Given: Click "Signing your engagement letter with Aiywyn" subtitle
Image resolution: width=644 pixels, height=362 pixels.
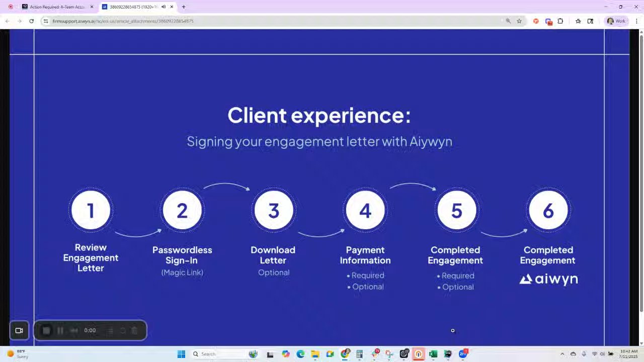Looking at the screenshot, I should [319, 141].
